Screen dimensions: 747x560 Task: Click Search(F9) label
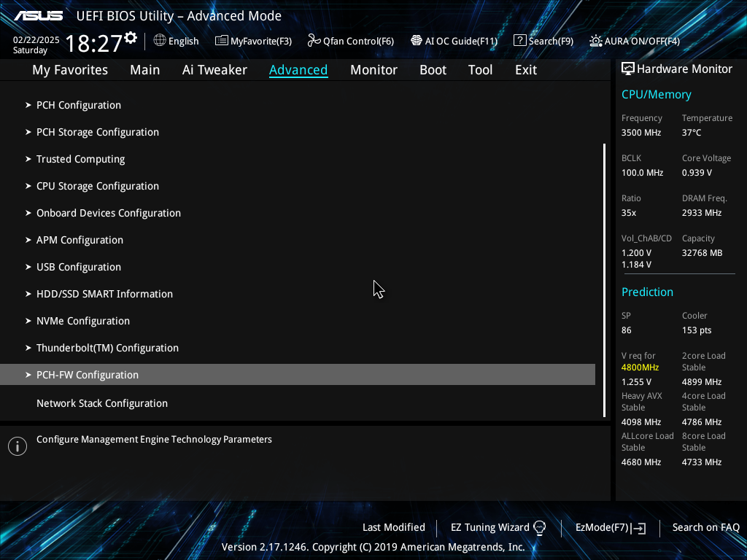coord(551,42)
